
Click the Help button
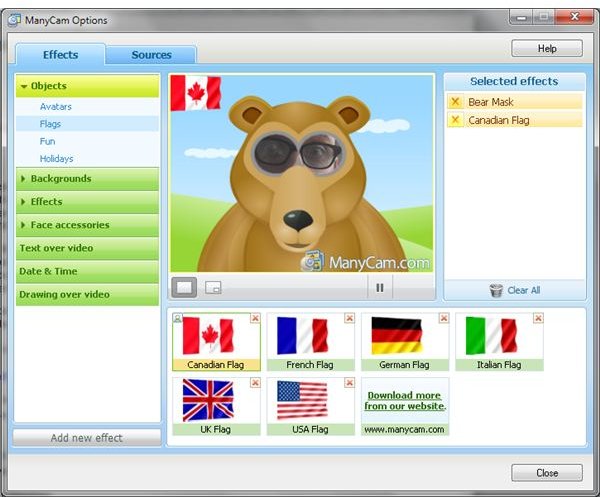click(547, 49)
